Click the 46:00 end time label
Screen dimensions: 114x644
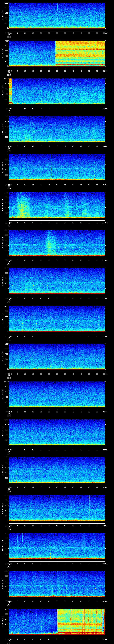[x=105, y=639]
